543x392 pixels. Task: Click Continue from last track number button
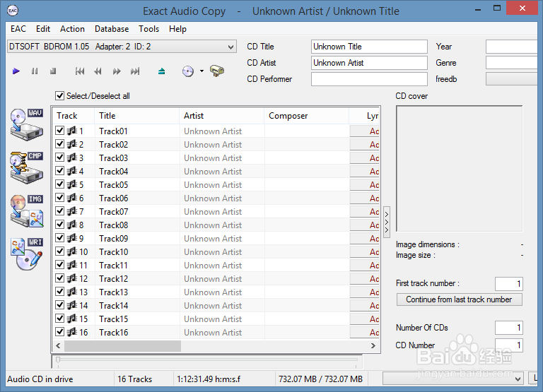pyautogui.click(x=459, y=299)
